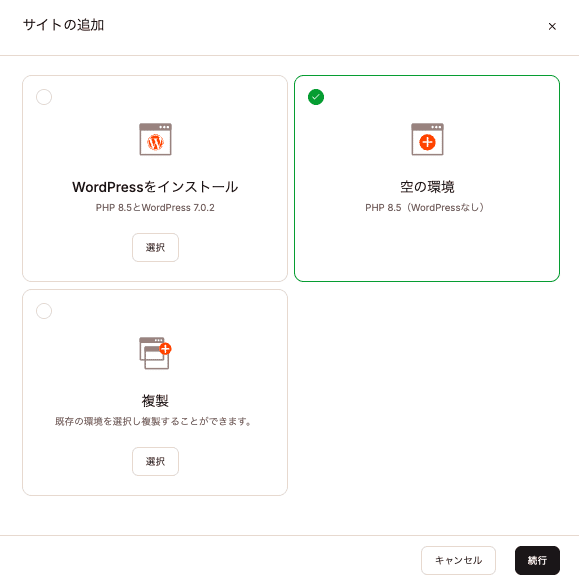The image size is (579, 582).
Task: Click the 続行 button
Action: [x=537, y=560]
